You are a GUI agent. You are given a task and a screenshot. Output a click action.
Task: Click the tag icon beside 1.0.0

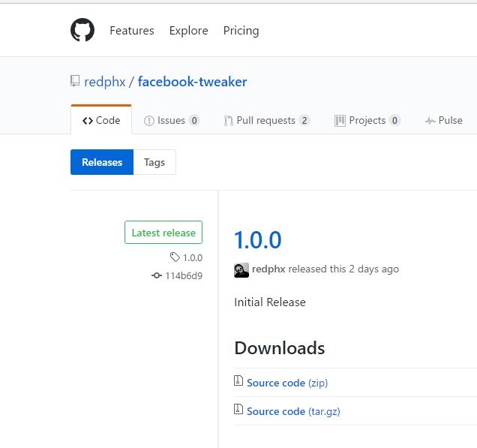175,257
